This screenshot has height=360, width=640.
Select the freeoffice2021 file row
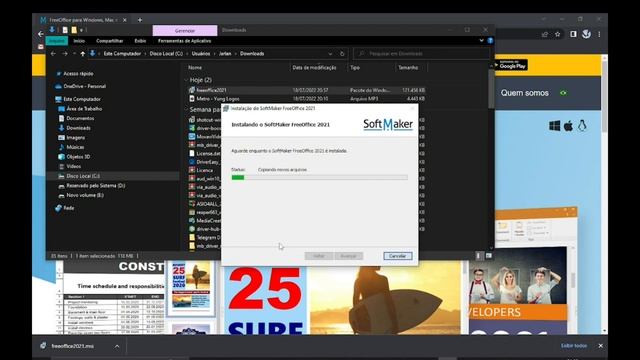[307, 90]
